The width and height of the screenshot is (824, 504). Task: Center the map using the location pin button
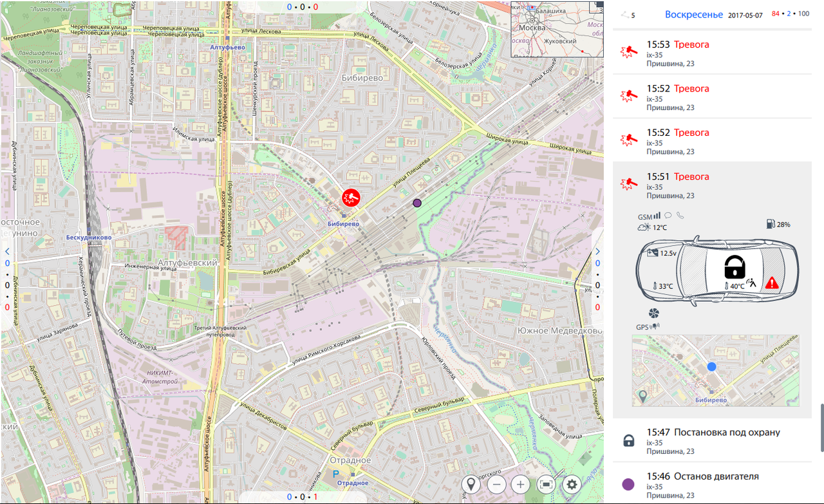(x=471, y=484)
